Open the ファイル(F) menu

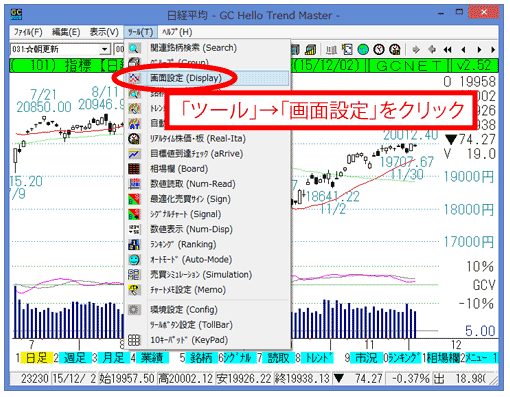tap(28, 32)
